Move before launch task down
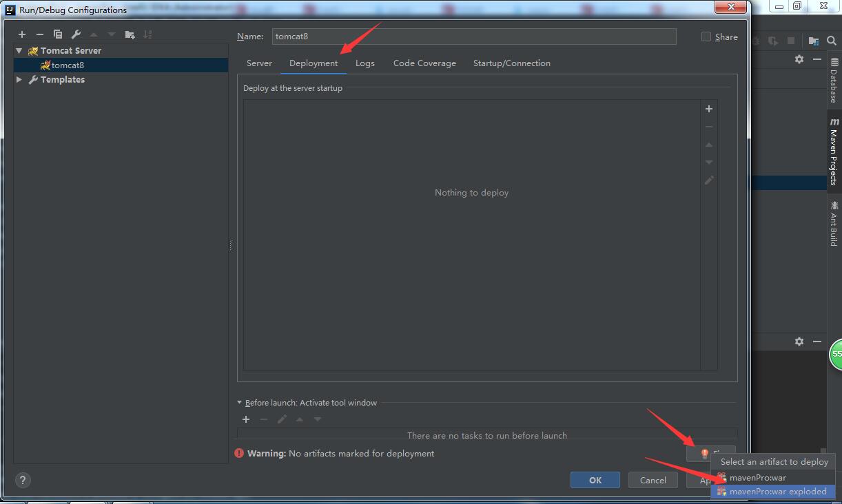The image size is (842, 504). (x=318, y=419)
